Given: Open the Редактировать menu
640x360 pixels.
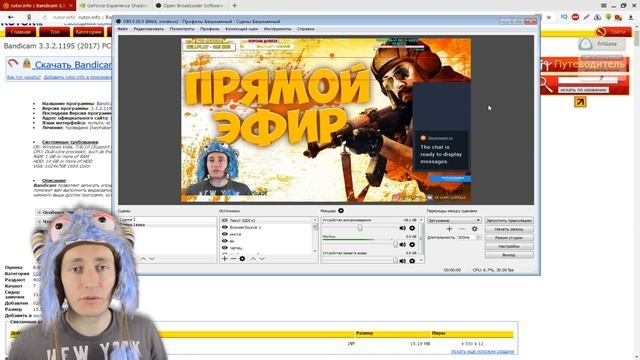Looking at the screenshot, I should (x=149, y=29).
